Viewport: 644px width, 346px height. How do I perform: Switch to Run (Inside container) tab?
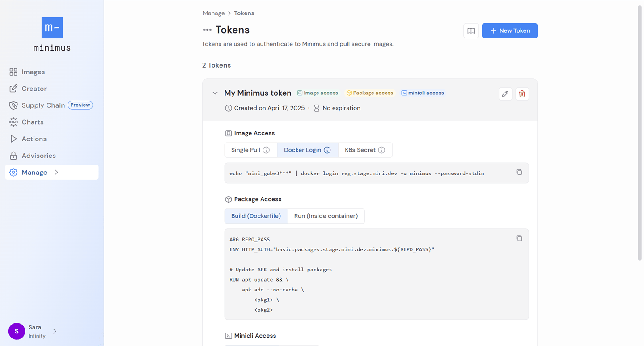pyautogui.click(x=326, y=216)
